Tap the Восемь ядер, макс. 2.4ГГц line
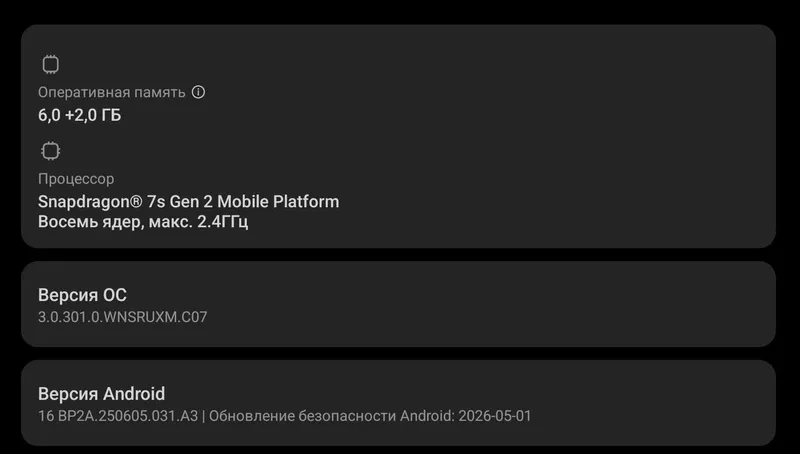The width and height of the screenshot is (800, 454). pos(143,222)
